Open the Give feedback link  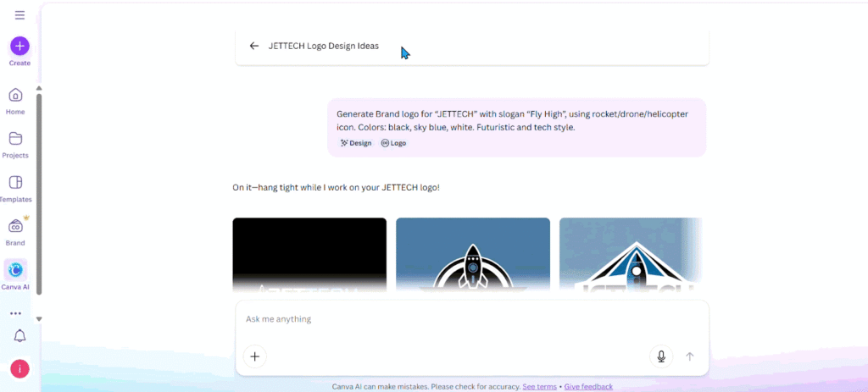pyautogui.click(x=588, y=386)
